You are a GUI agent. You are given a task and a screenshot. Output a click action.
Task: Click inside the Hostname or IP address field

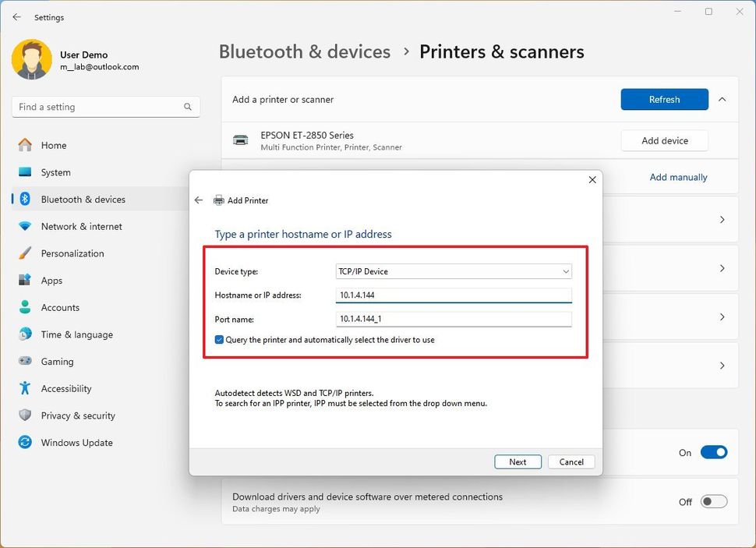tap(454, 295)
